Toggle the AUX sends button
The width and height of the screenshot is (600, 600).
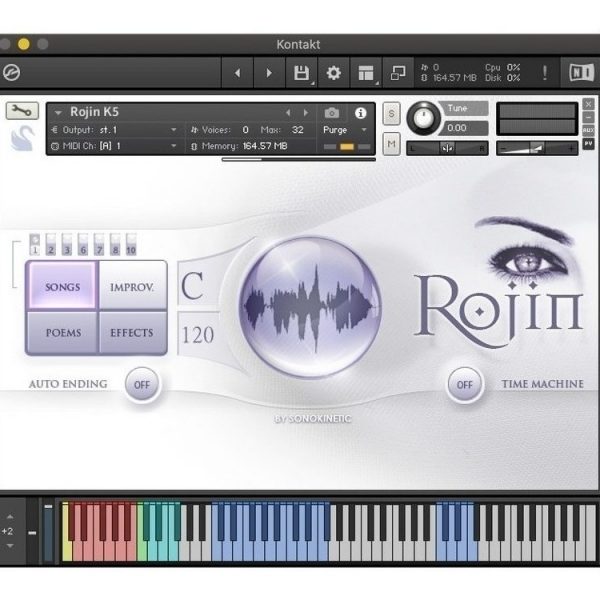tap(588, 130)
